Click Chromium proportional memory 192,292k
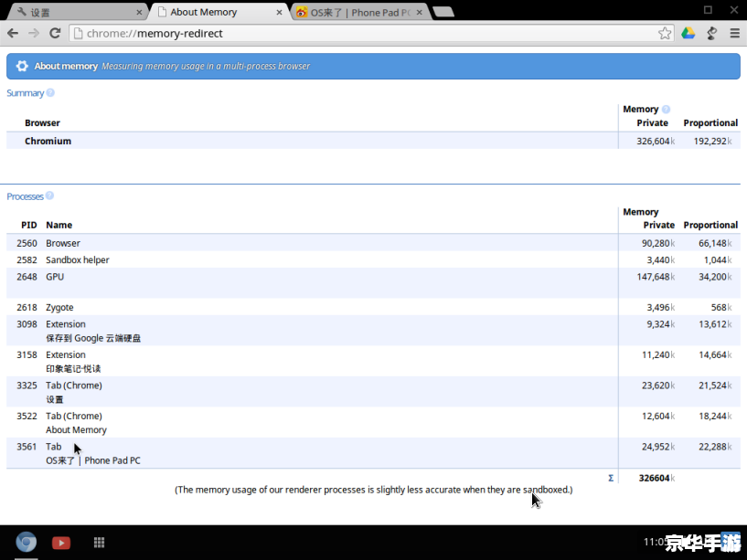 (712, 141)
